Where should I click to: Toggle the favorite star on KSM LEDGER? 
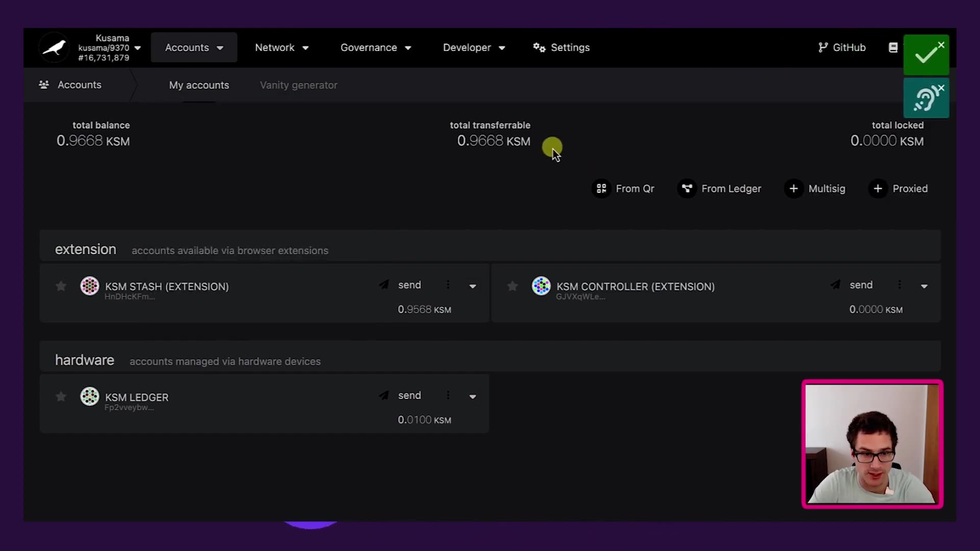[61, 396]
